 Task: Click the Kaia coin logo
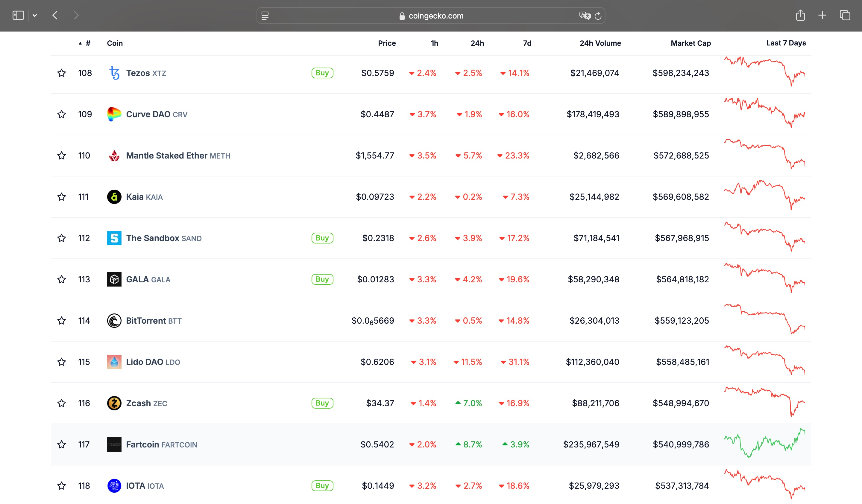pos(114,197)
